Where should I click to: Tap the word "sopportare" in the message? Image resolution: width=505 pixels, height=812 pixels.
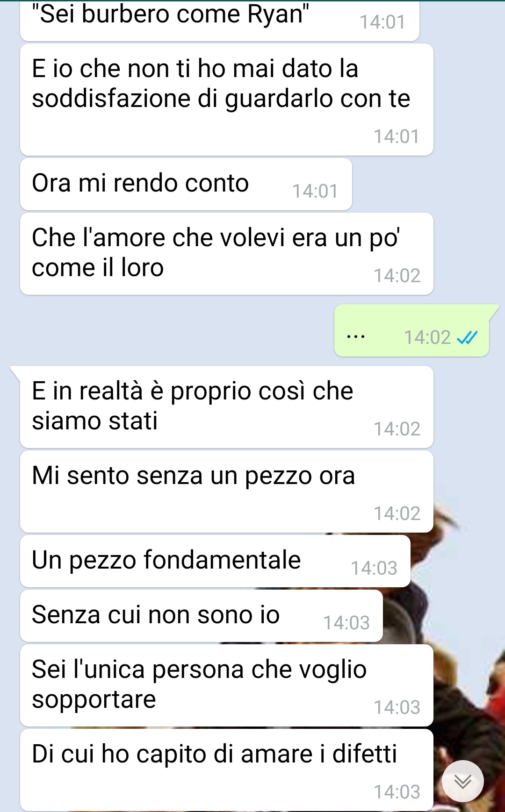94,700
